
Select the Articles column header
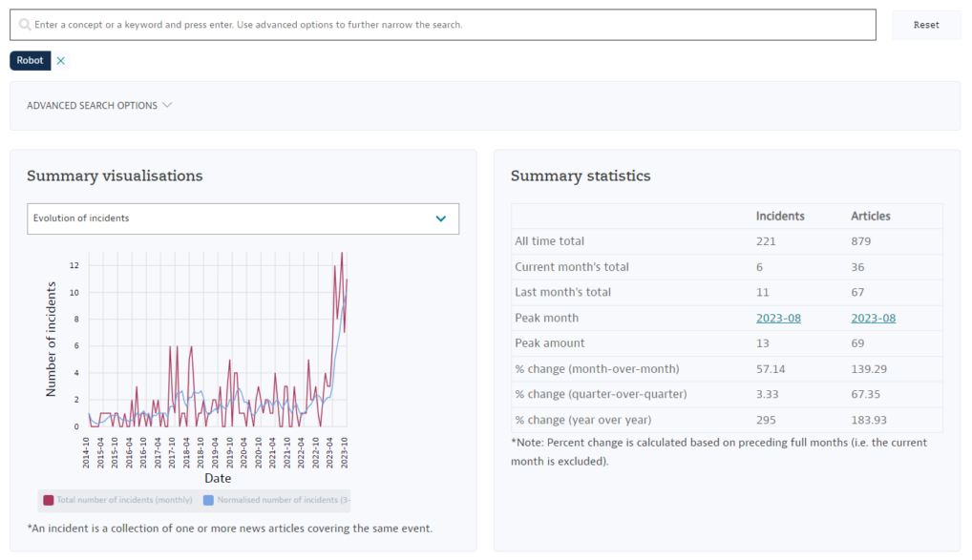point(870,216)
